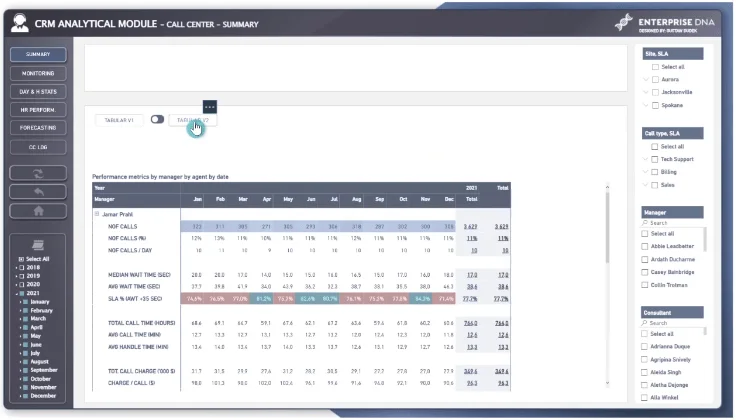Tick the Abbie Leadbetter manager checkbox

[644, 246]
